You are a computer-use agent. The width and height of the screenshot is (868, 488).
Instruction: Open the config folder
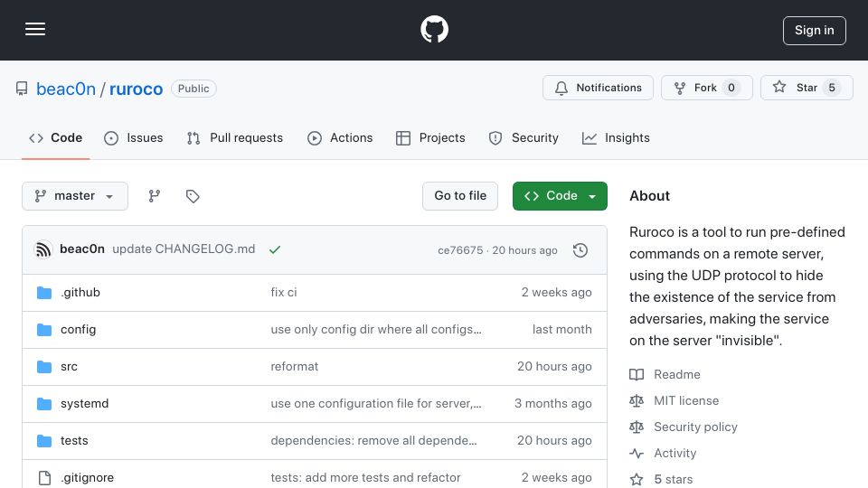coord(78,329)
